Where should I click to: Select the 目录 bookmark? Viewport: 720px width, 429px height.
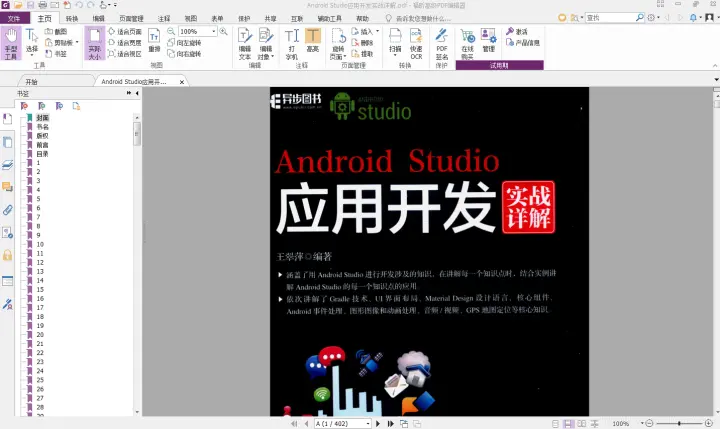[42, 154]
